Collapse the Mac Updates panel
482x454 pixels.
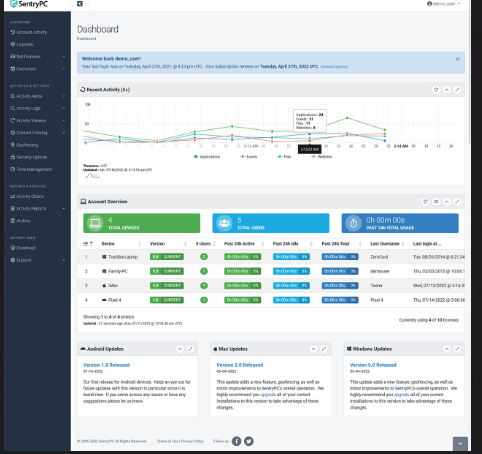click(313, 349)
